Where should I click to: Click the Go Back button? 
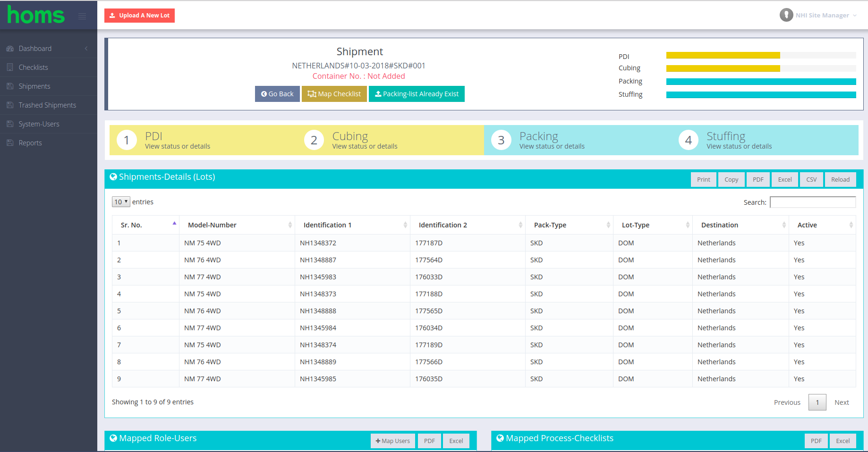pos(277,94)
